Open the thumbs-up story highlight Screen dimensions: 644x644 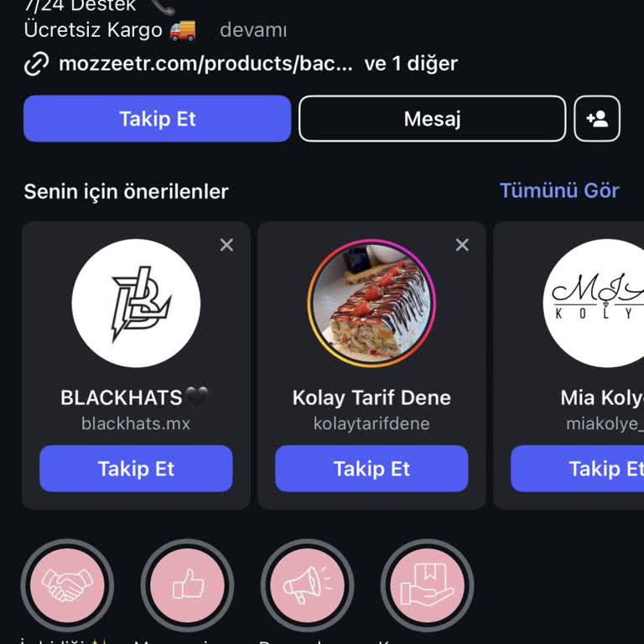click(x=187, y=584)
